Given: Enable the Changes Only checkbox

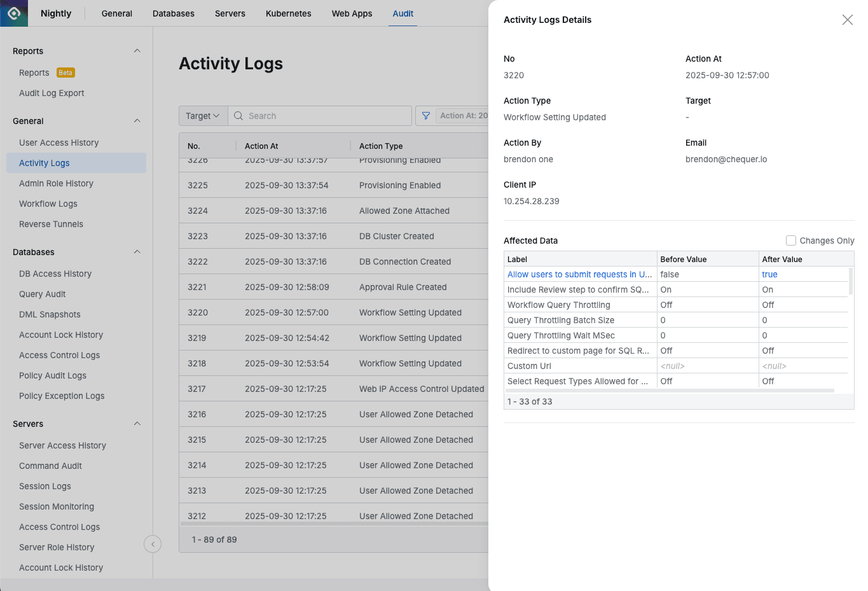Looking at the screenshot, I should (791, 240).
